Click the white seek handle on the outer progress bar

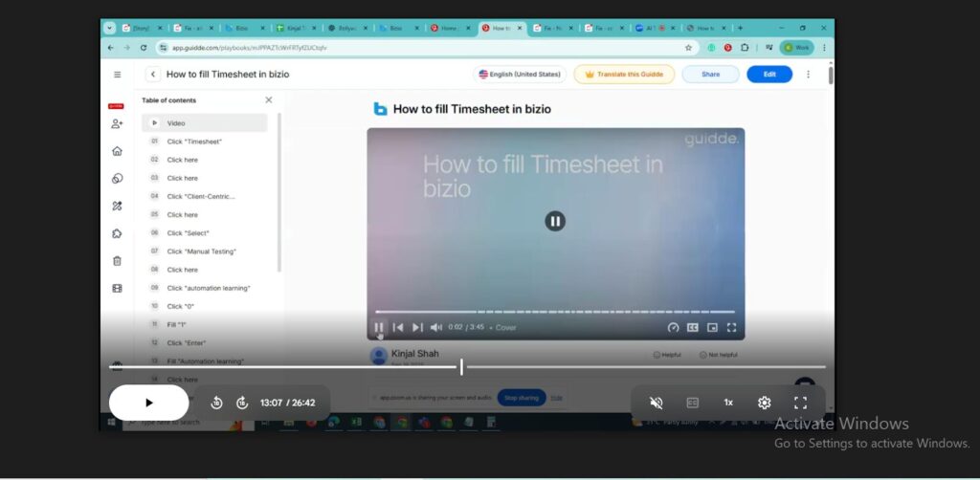click(461, 367)
